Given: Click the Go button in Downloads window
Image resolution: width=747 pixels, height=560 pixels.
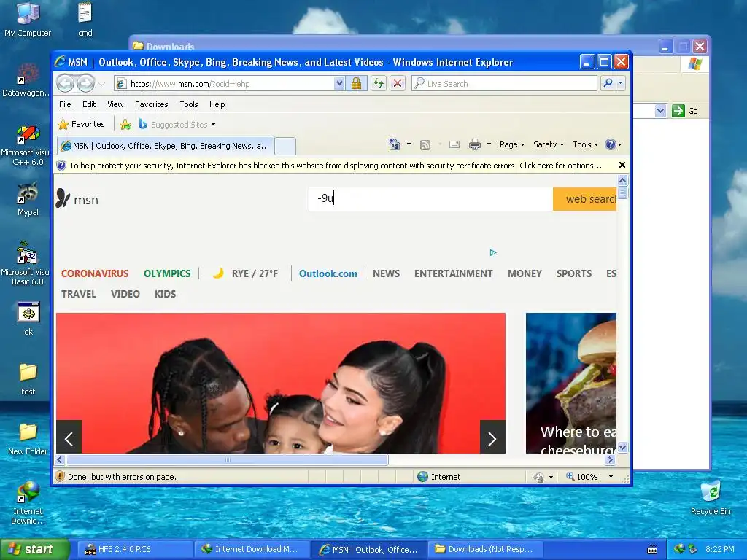Looking at the screenshot, I should 685,111.
